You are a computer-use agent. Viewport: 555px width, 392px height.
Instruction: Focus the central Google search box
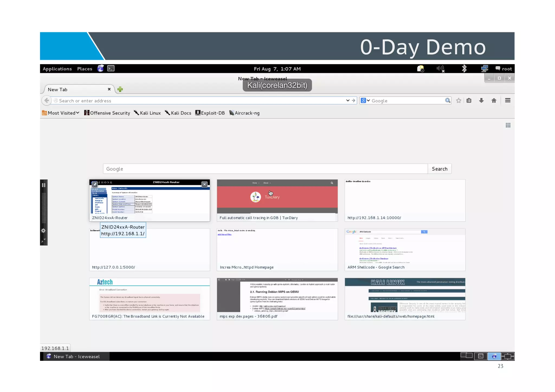pyautogui.click(x=265, y=169)
